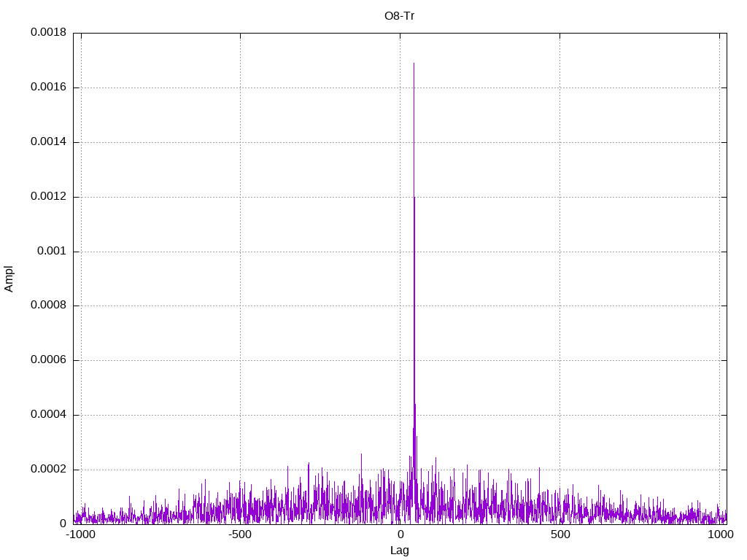Click the plot title O8-Tr
Screen dimensions: 747x560
tap(399, 15)
